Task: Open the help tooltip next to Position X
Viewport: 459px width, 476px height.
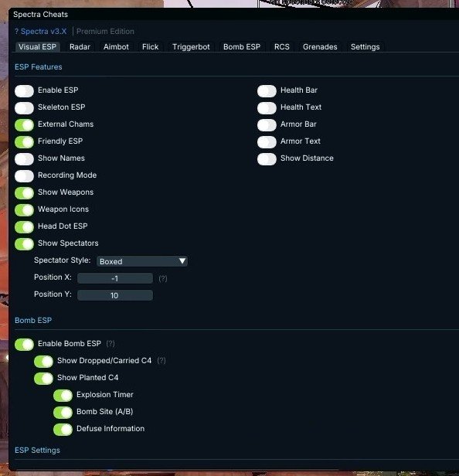Action: click(163, 278)
